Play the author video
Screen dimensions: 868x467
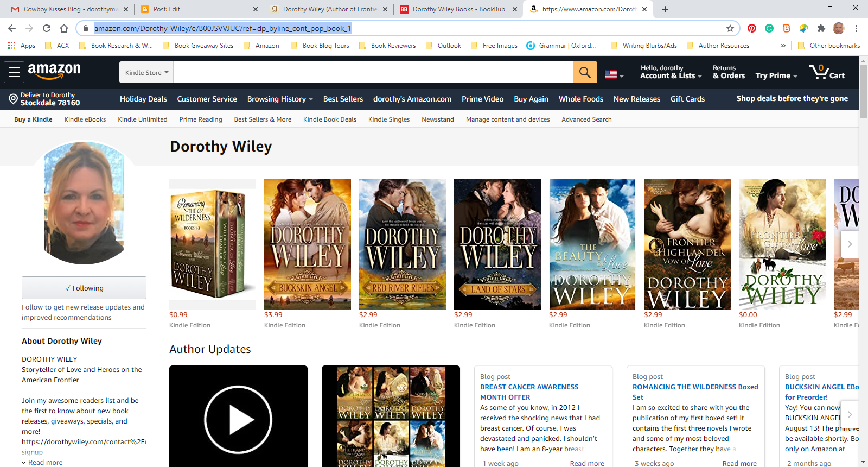pyautogui.click(x=238, y=419)
